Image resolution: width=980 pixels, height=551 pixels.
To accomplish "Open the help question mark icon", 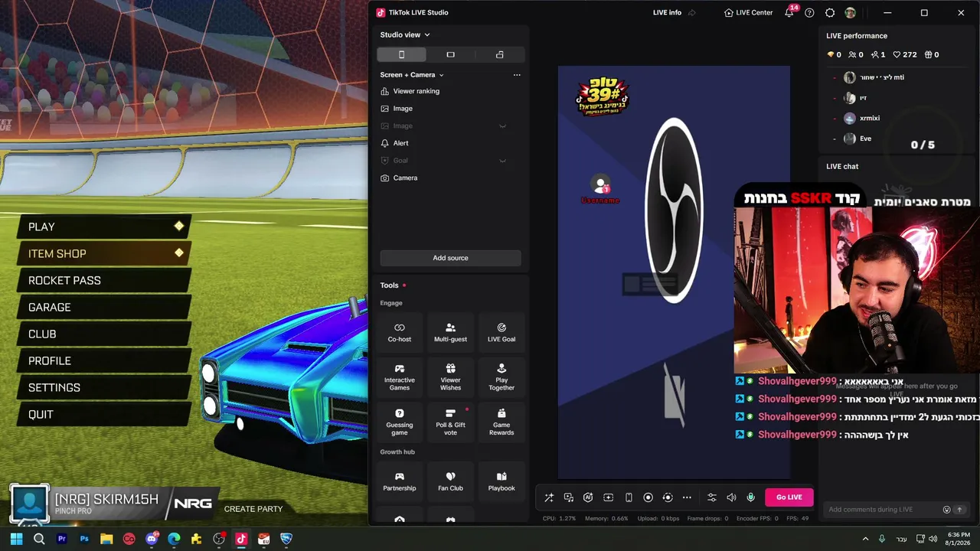I will (809, 13).
